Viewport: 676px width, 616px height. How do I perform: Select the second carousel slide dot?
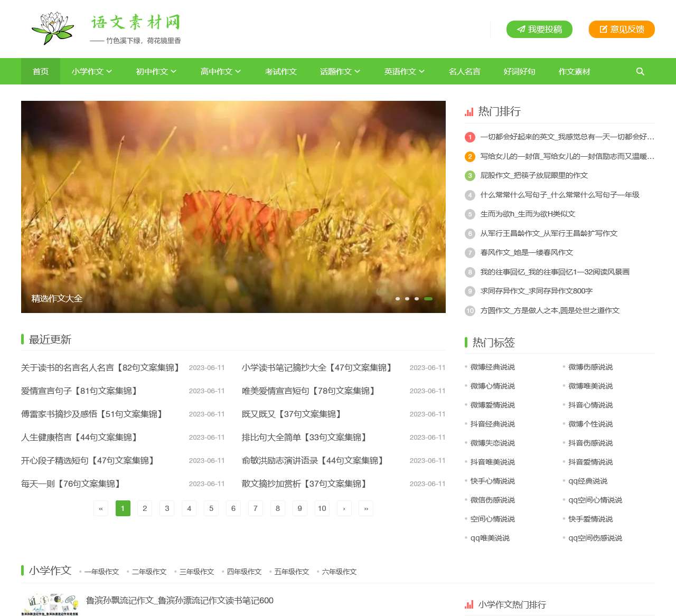[407, 299]
